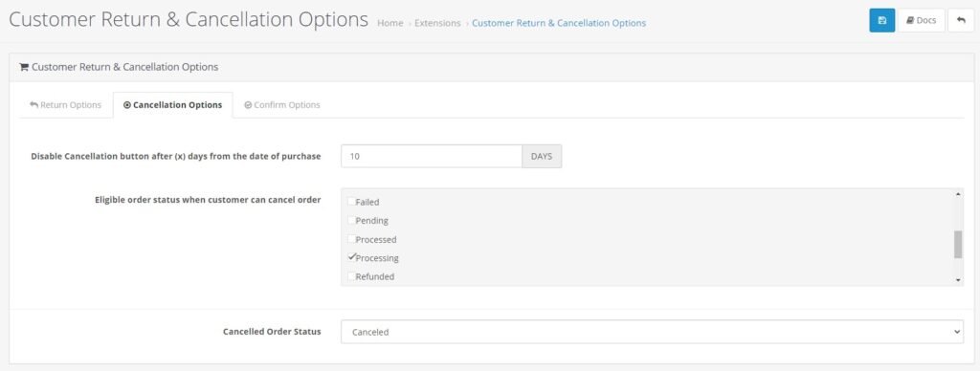The image size is (980, 371).
Task: Click the Customer Return & Cancellation Options breadcrumb
Action: (559, 23)
